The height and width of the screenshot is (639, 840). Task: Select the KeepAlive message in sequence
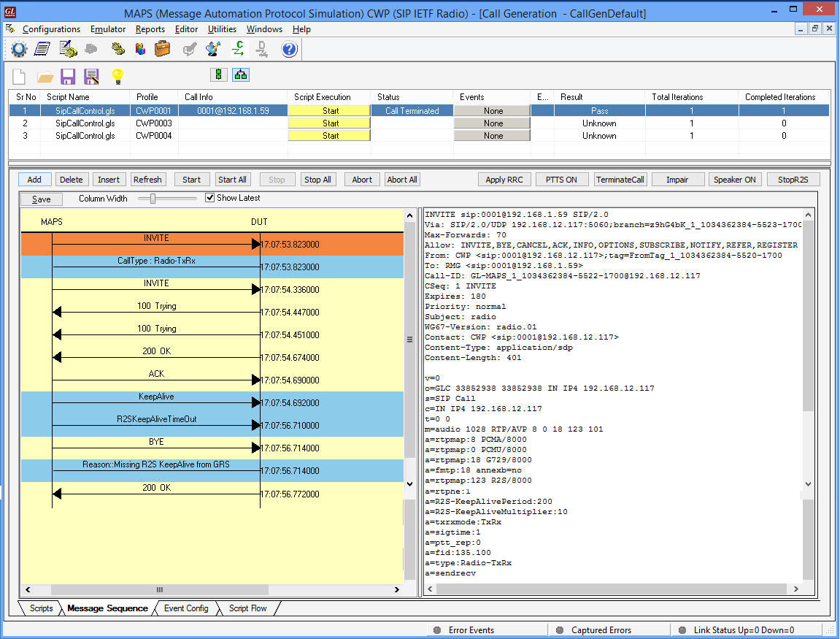coord(212,402)
